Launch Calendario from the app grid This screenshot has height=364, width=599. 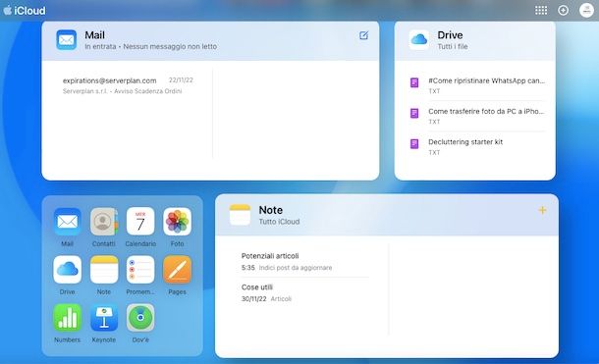click(140, 222)
